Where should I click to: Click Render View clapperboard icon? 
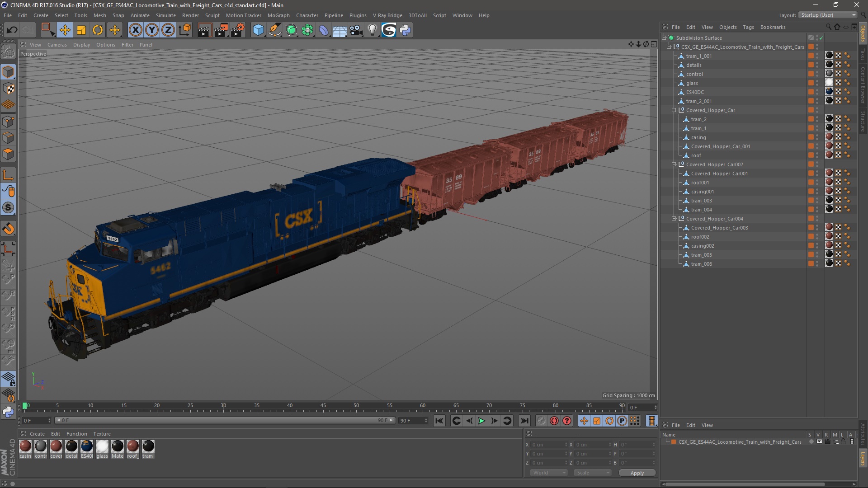[204, 30]
